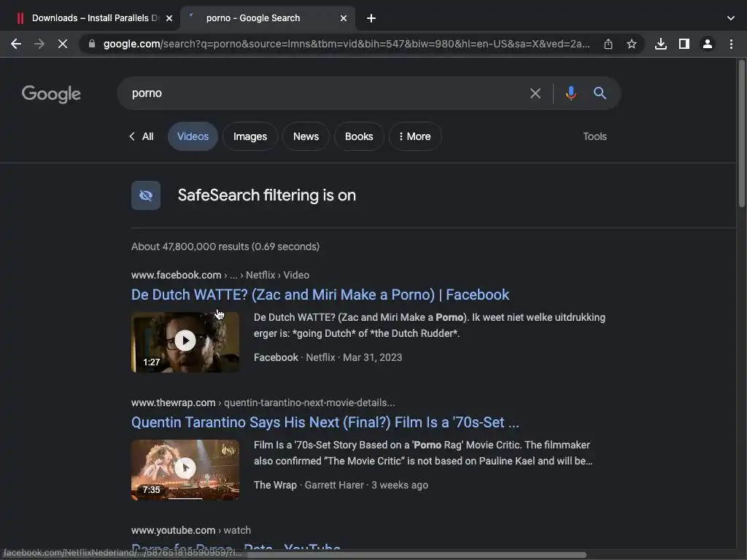Close the Downloads Parallels tab
The width and height of the screenshot is (747, 560).
169,18
